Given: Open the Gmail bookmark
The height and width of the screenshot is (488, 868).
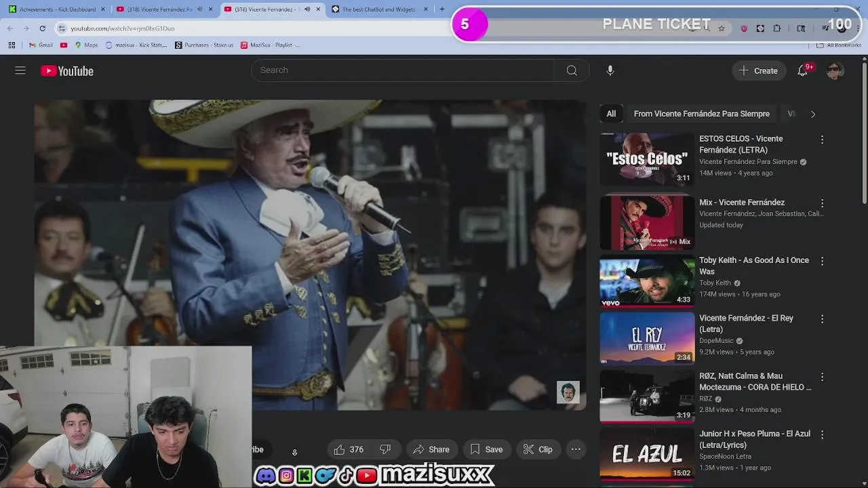Looking at the screenshot, I should (x=41, y=45).
